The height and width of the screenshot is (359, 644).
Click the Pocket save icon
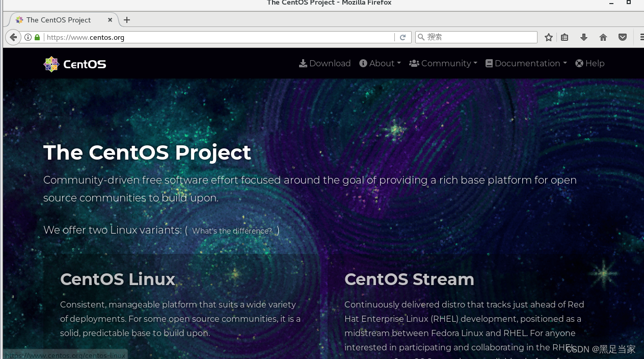coord(623,37)
